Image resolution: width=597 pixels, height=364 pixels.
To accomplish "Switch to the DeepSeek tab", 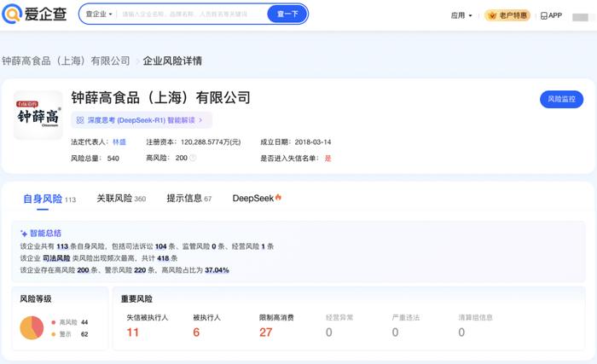I will tap(257, 199).
